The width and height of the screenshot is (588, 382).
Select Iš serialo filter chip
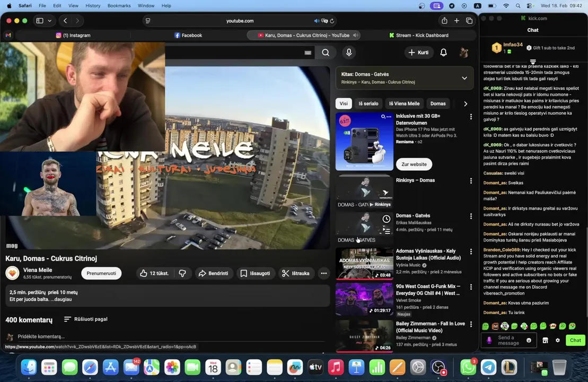368,103
